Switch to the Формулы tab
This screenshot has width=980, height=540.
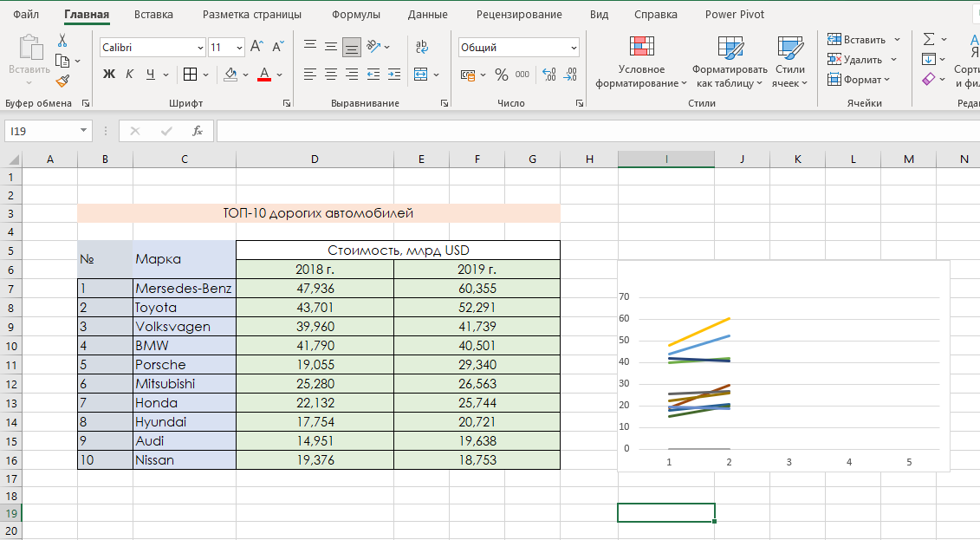[x=355, y=15]
